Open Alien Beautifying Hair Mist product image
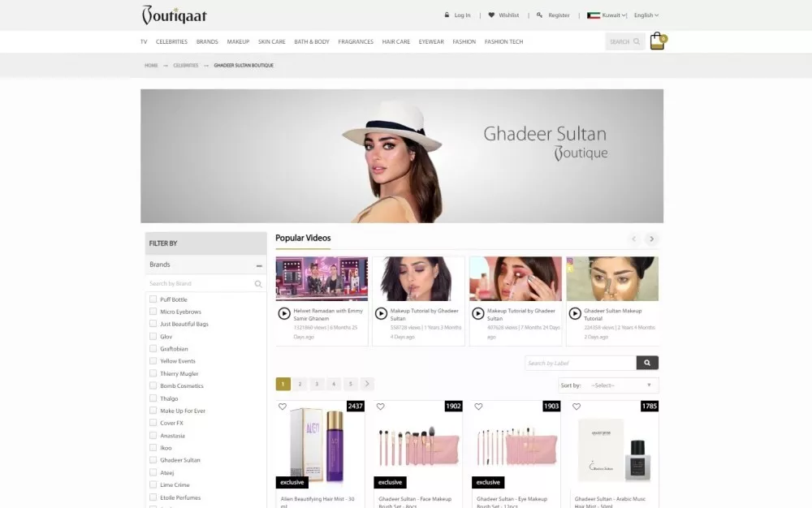The height and width of the screenshot is (508, 812). pos(320,445)
